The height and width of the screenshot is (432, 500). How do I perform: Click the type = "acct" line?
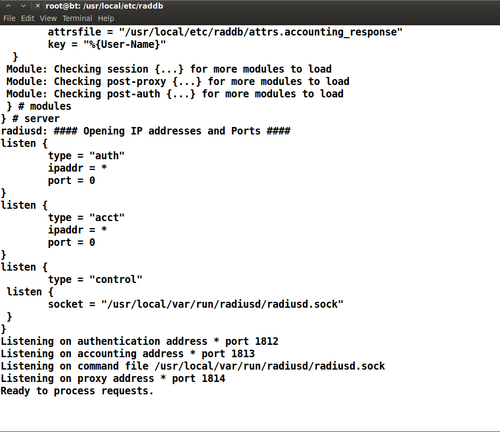pyautogui.click(x=86, y=218)
